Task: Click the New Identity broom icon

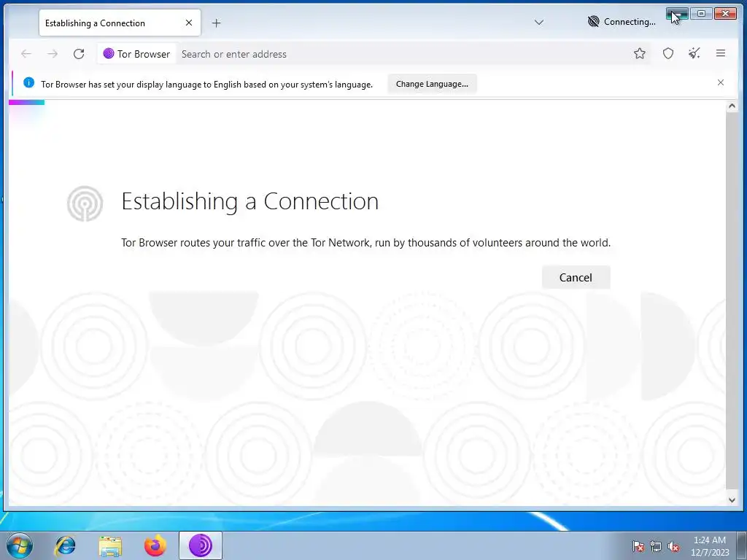Action: click(x=694, y=53)
